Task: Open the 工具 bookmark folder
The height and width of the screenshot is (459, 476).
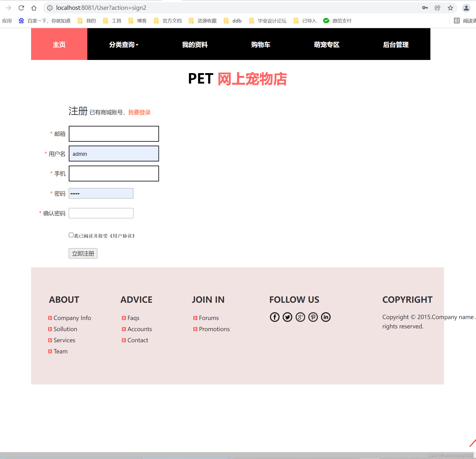Action: (112, 21)
